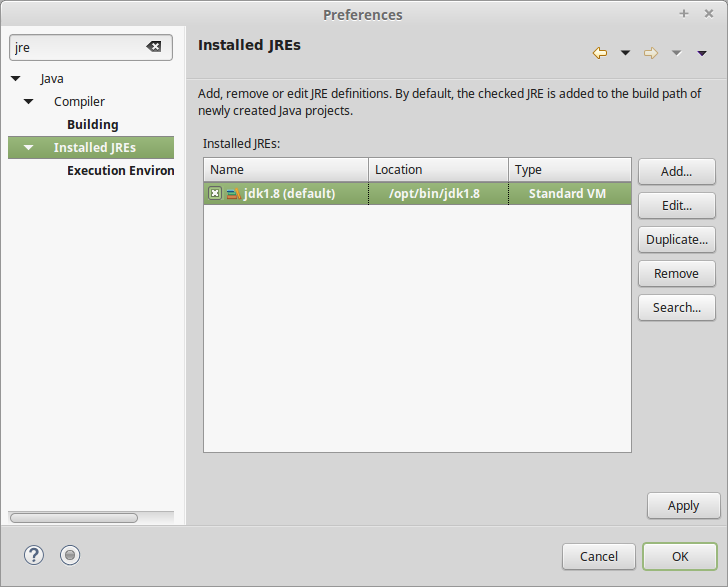Click the Edit... button
Viewport: 728px width, 587px height.
[676, 205]
